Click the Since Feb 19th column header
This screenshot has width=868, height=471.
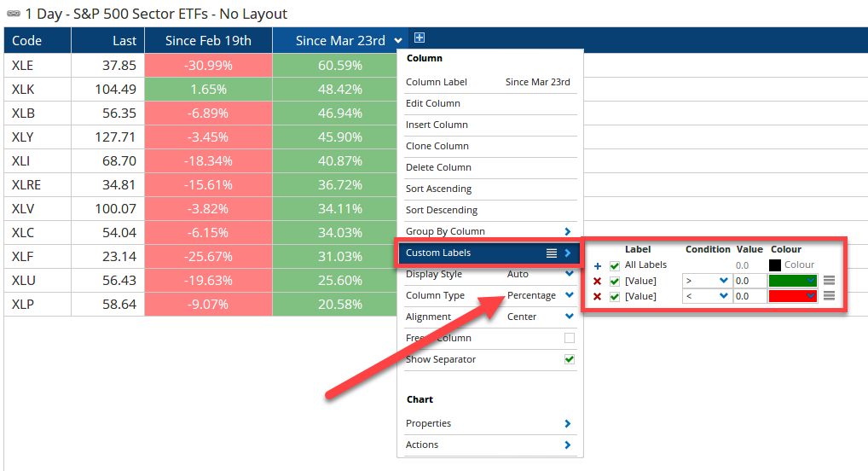coord(208,40)
